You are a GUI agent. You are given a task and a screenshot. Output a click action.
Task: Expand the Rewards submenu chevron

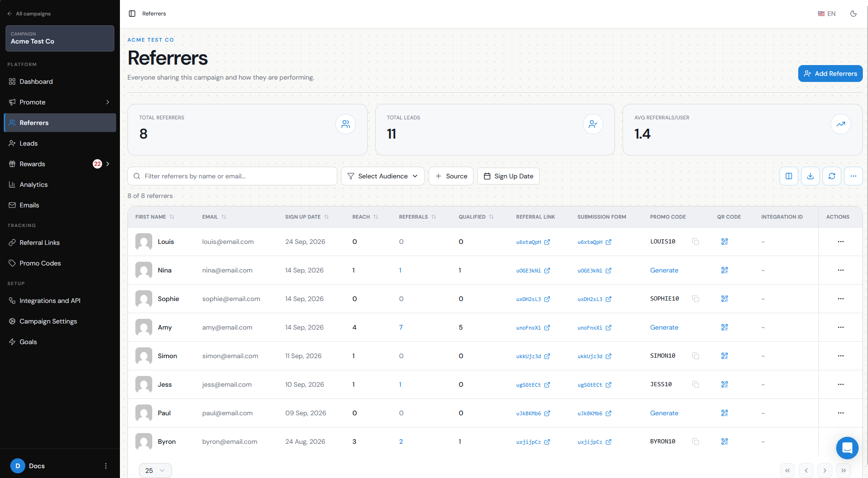108,164
